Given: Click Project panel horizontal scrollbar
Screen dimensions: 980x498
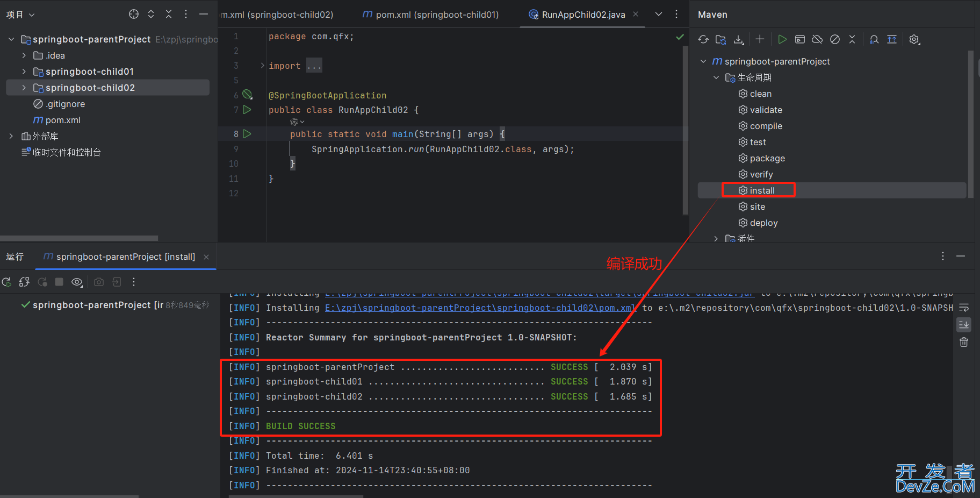Looking at the screenshot, I should pos(79,238).
